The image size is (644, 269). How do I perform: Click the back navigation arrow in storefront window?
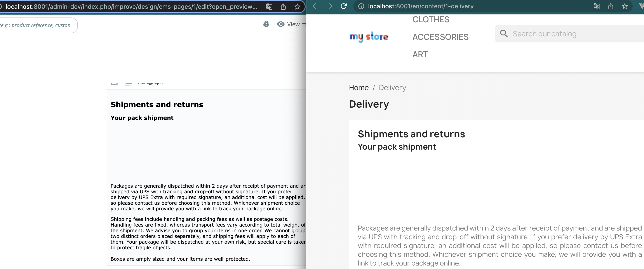315,6
